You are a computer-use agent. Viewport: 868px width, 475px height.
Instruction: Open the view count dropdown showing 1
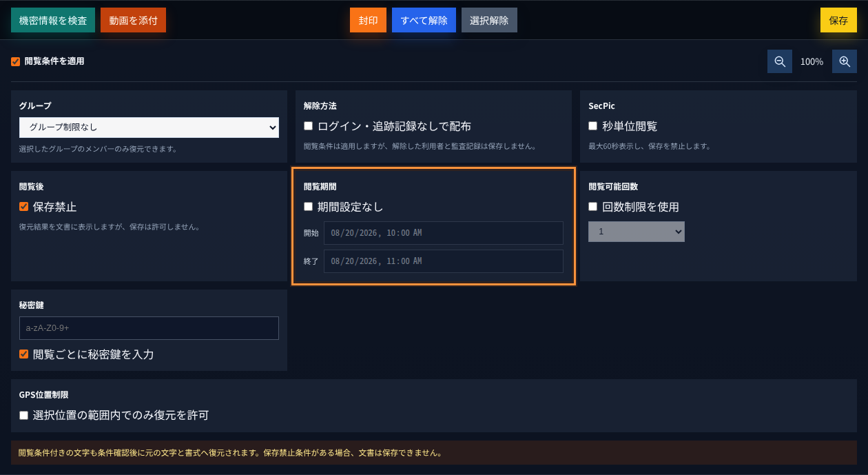(x=637, y=232)
